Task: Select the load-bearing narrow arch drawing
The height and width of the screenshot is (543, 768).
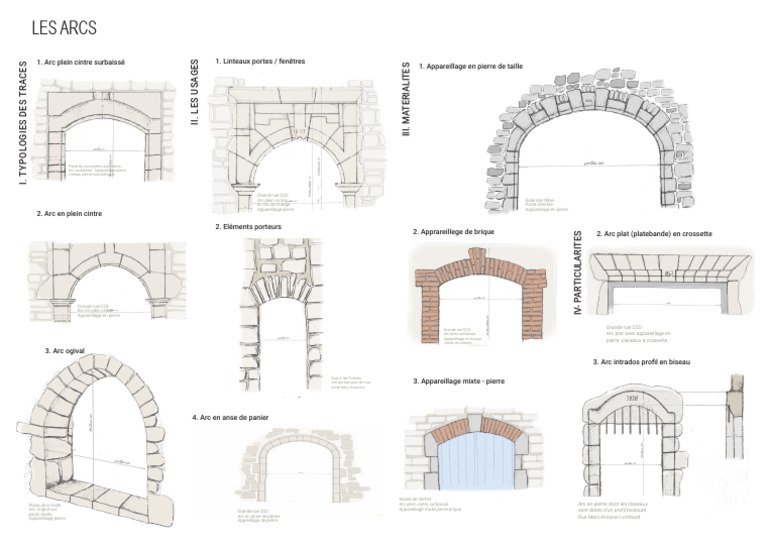Action: pos(282,314)
